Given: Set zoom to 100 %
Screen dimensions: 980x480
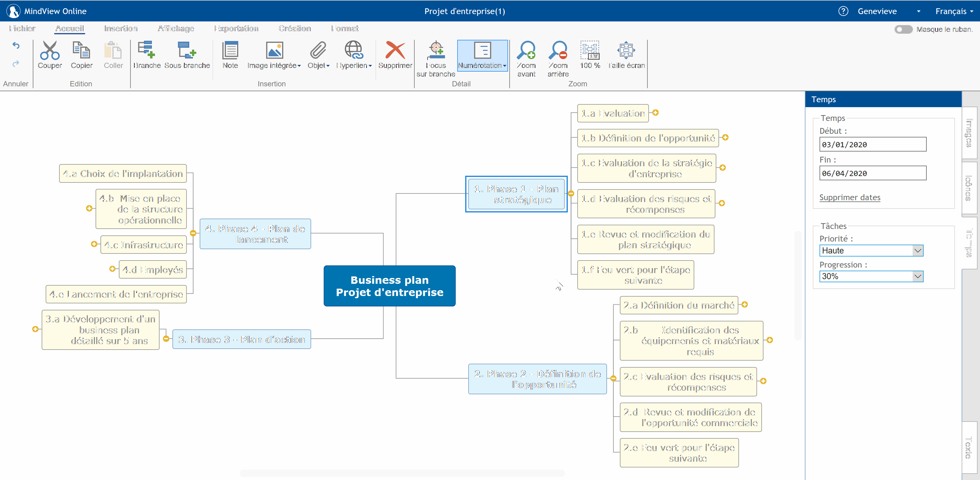Looking at the screenshot, I should [590, 55].
